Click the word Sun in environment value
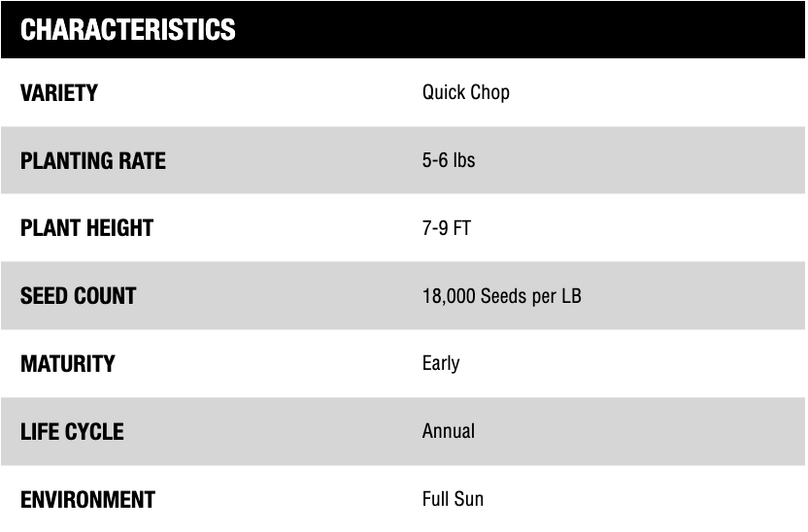This screenshot has height=532, width=808. (468, 500)
